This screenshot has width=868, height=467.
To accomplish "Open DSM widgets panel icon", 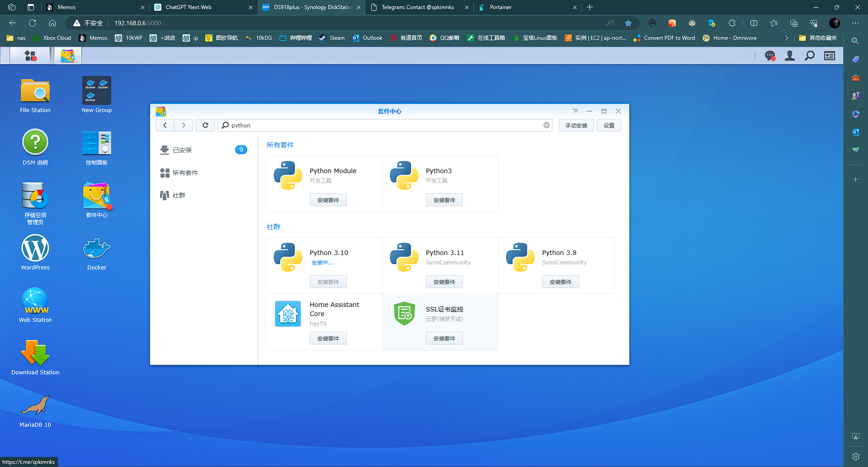I will [x=830, y=56].
